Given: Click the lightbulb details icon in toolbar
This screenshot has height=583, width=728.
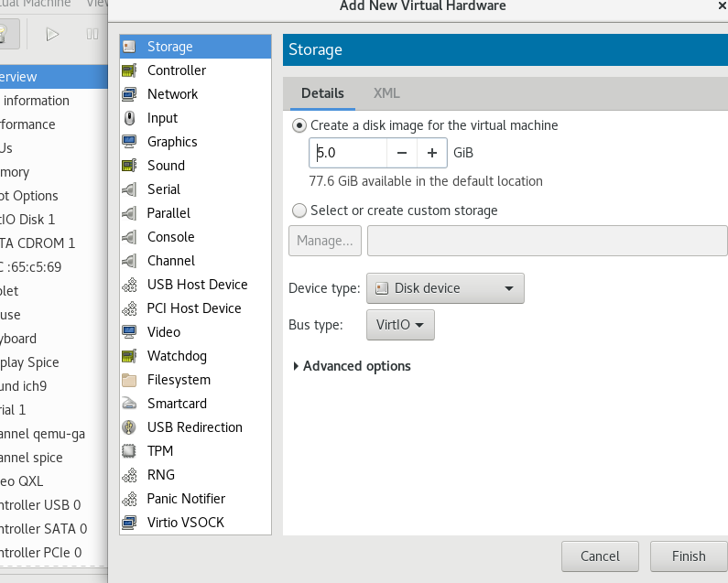Looking at the screenshot, I should [4, 34].
